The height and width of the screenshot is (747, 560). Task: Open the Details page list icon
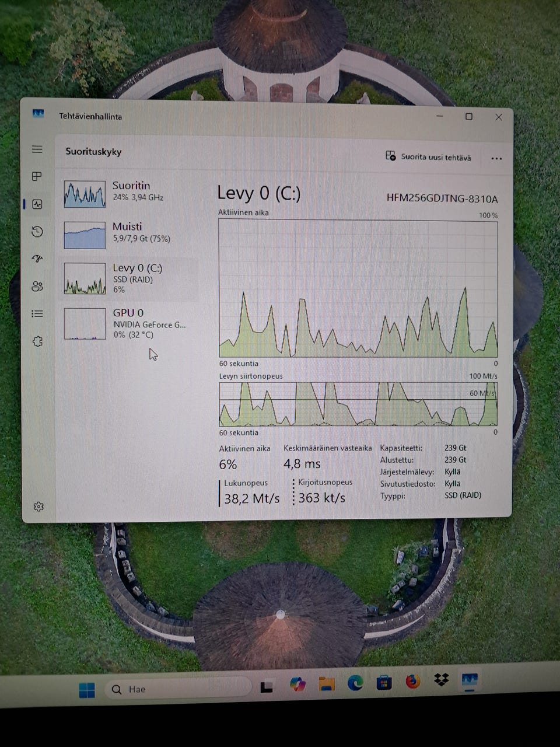(x=37, y=313)
